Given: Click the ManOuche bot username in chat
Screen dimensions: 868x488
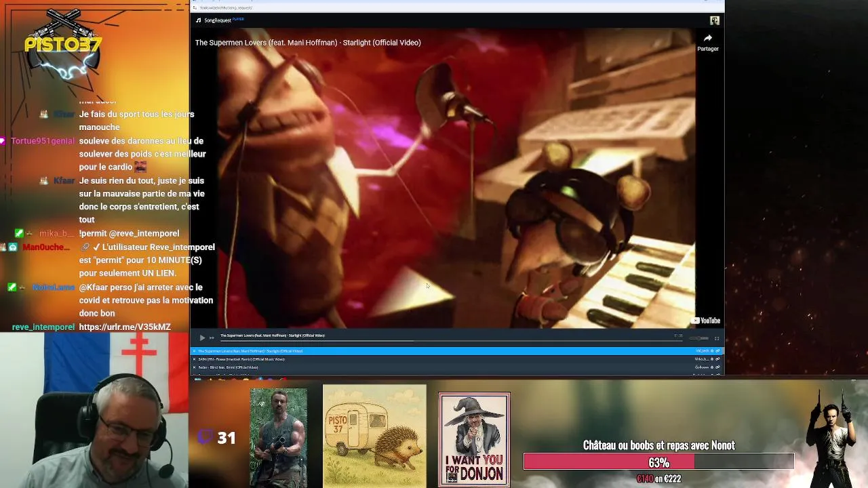Looking at the screenshot, I should tap(46, 247).
